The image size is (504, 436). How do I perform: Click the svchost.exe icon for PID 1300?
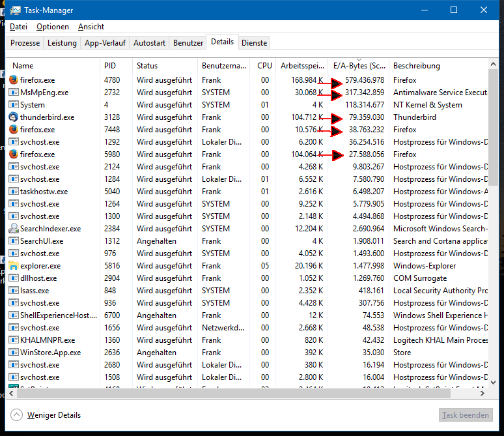coord(14,216)
